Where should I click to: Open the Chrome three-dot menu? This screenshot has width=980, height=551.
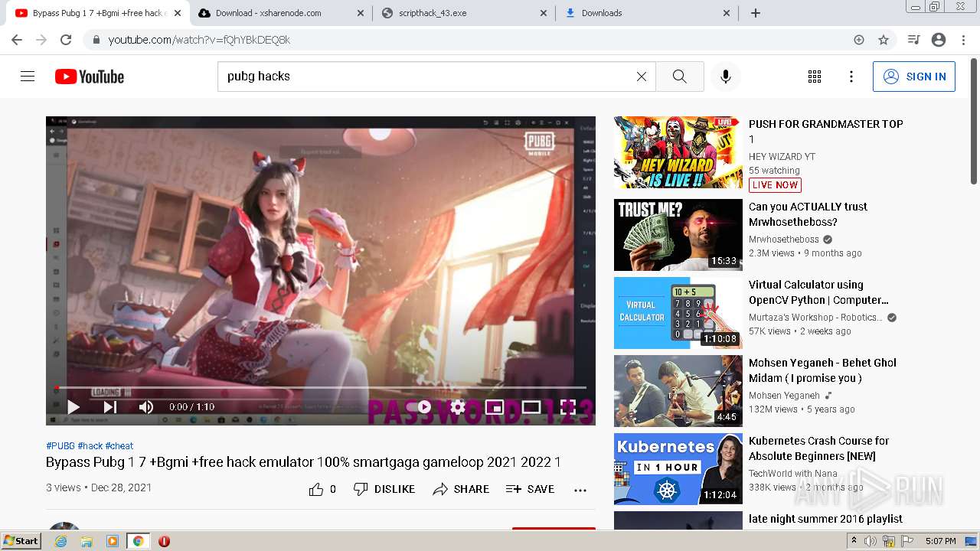point(963,40)
